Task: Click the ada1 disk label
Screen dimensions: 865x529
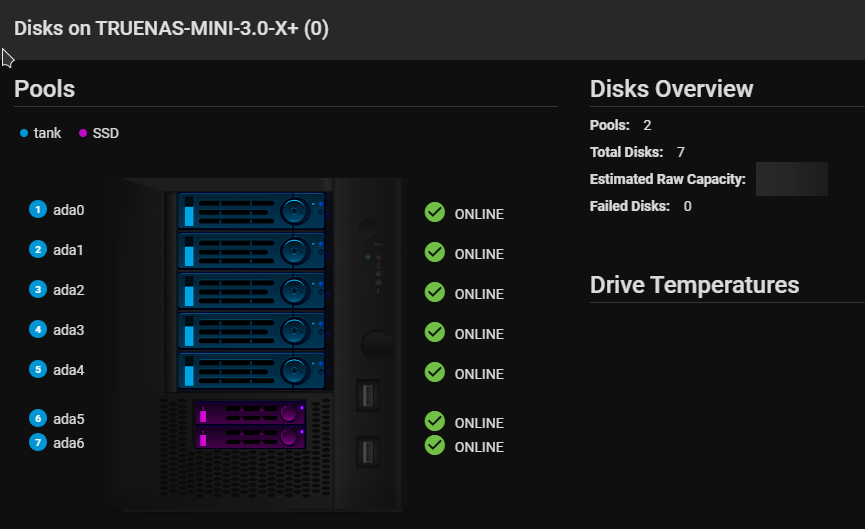Action: (x=68, y=250)
